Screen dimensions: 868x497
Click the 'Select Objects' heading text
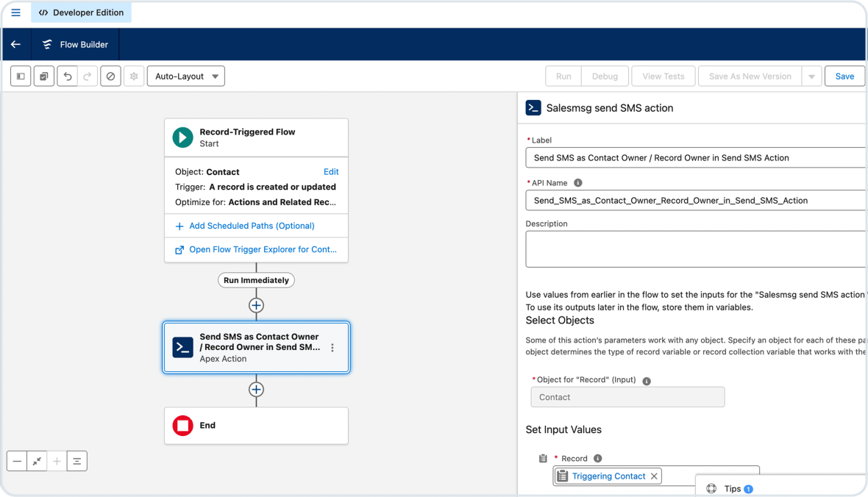click(x=560, y=321)
